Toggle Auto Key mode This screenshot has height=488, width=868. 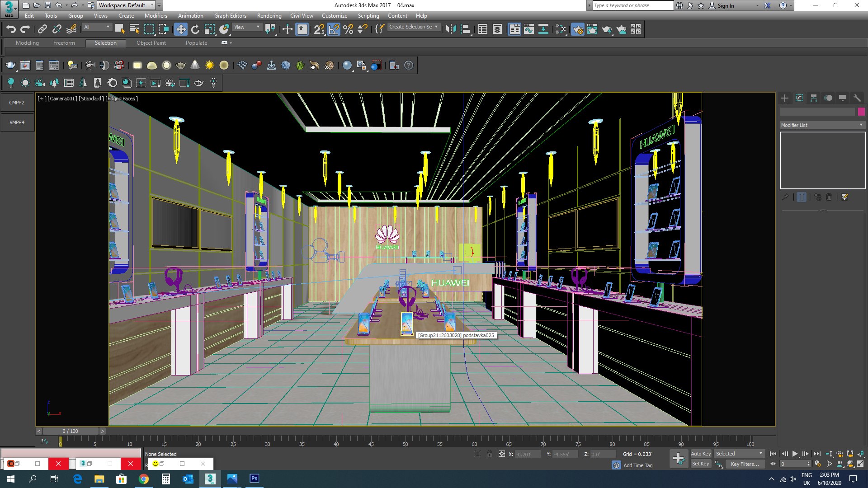701,454
